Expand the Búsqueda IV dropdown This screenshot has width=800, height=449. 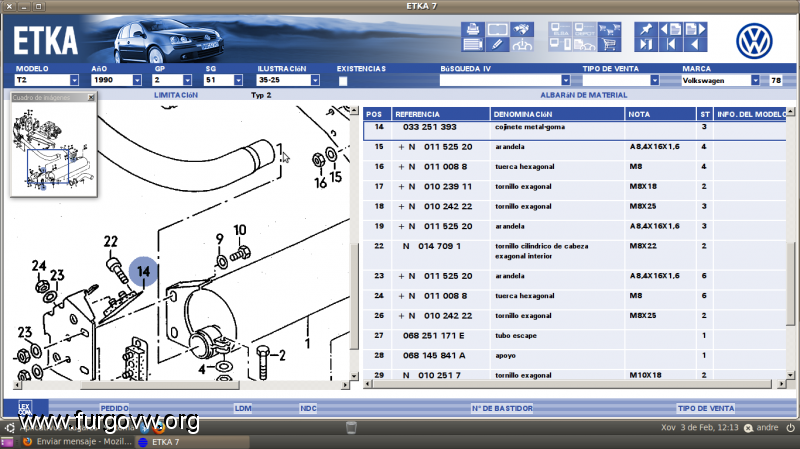(x=565, y=80)
